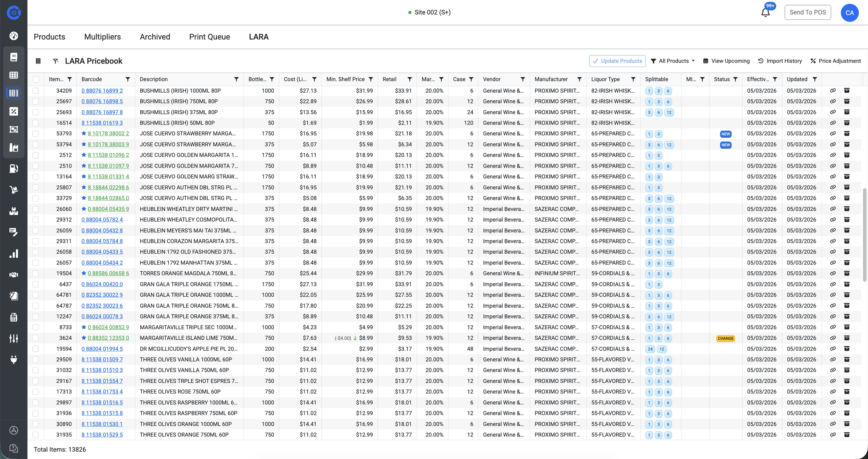Click the Update Products button
This screenshot has height=459, width=868.
[x=617, y=61]
